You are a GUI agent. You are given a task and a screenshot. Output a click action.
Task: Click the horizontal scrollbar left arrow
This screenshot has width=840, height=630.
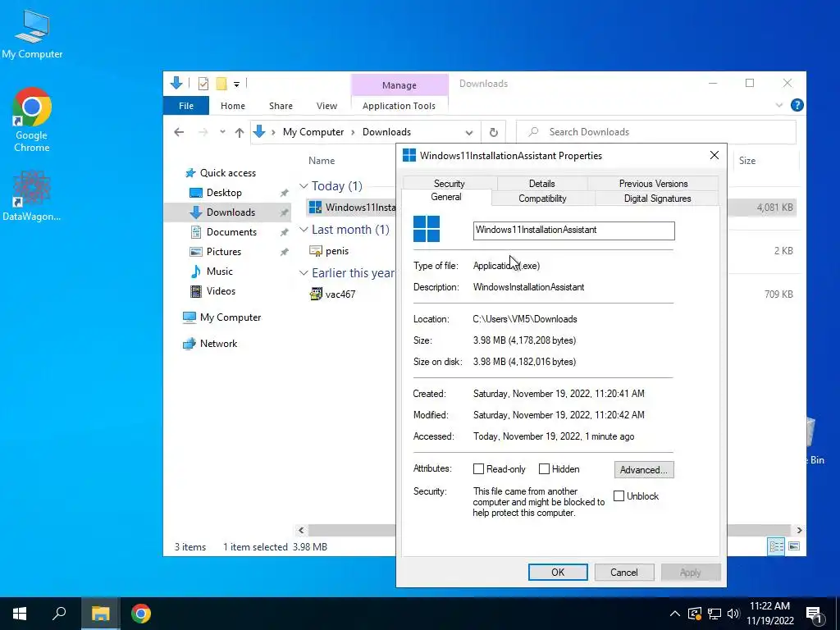(301, 531)
